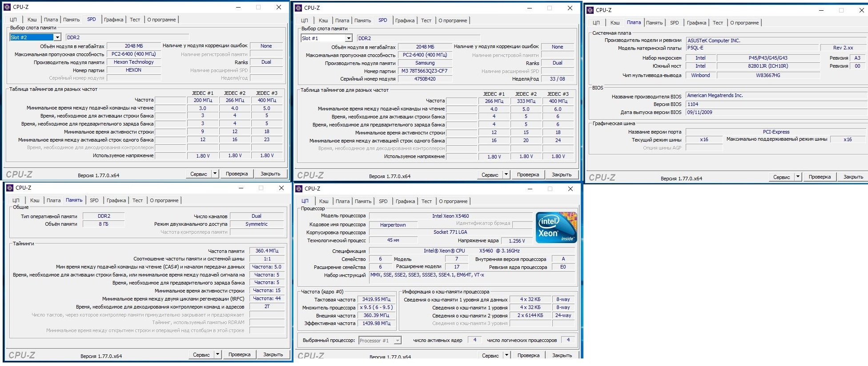
Task: Expand the Сервис arrow in the Slot #2 window
Action: point(215,174)
